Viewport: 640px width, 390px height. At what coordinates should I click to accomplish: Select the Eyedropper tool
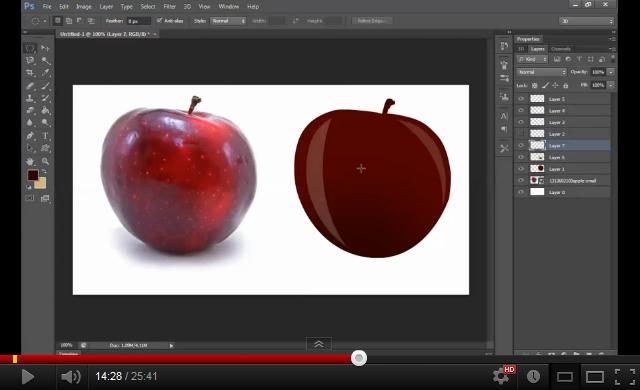tap(45, 73)
